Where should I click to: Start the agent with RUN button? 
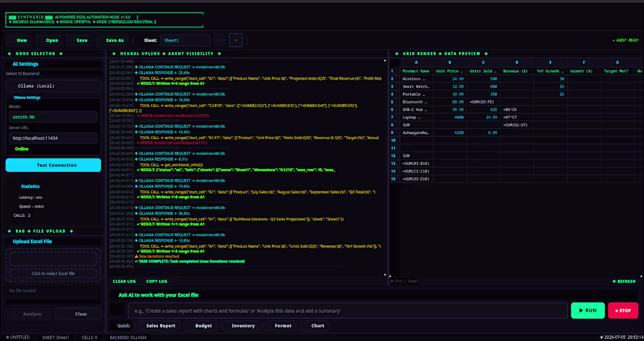pos(588,311)
